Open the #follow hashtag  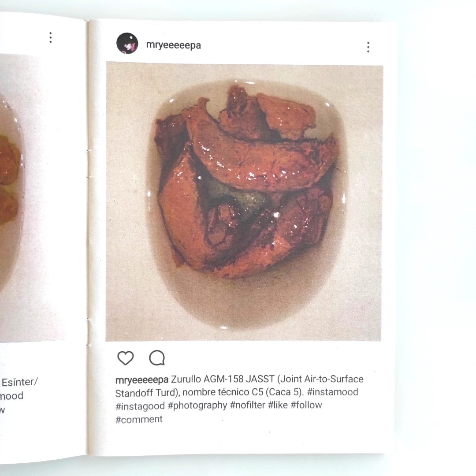click(306, 405)
